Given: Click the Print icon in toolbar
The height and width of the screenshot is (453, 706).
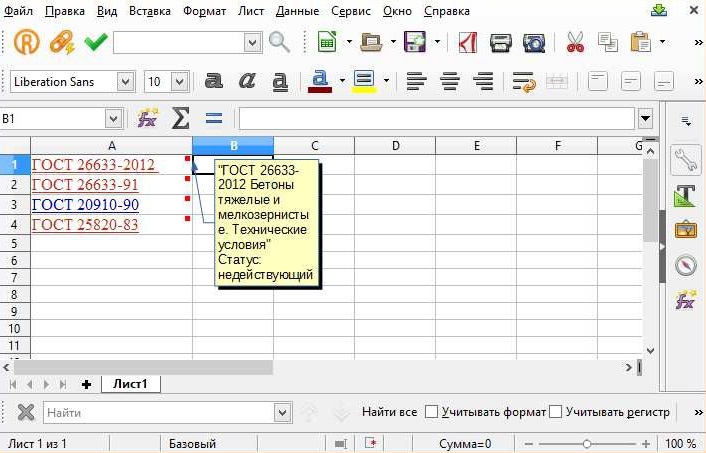Looking at the screenshot, I should (501, 42).
